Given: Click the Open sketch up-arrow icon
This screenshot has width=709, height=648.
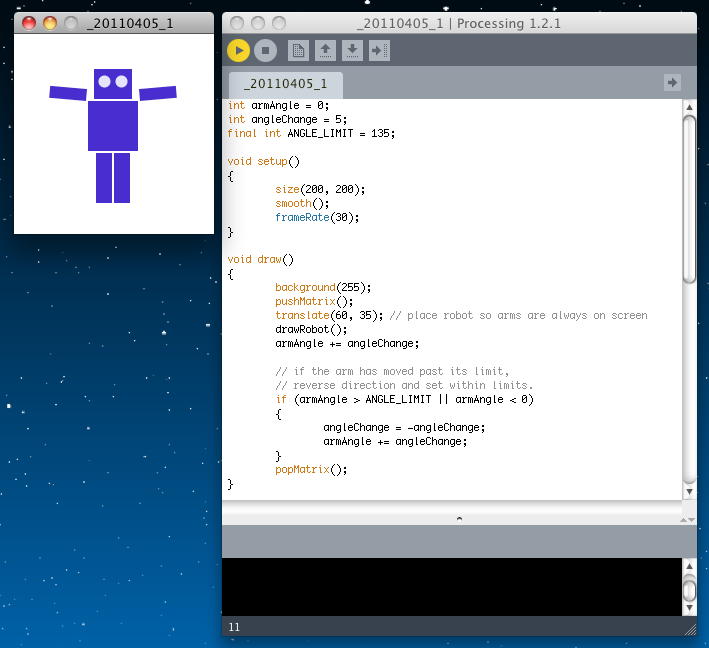Looking at the screenshot, I should click(325, 50).
